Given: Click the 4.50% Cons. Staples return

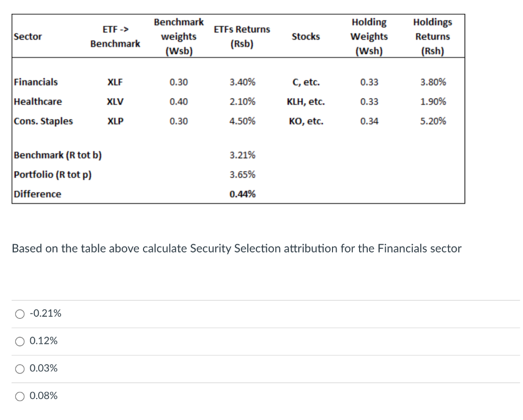Looking at the screenshot, I should 243,121.
